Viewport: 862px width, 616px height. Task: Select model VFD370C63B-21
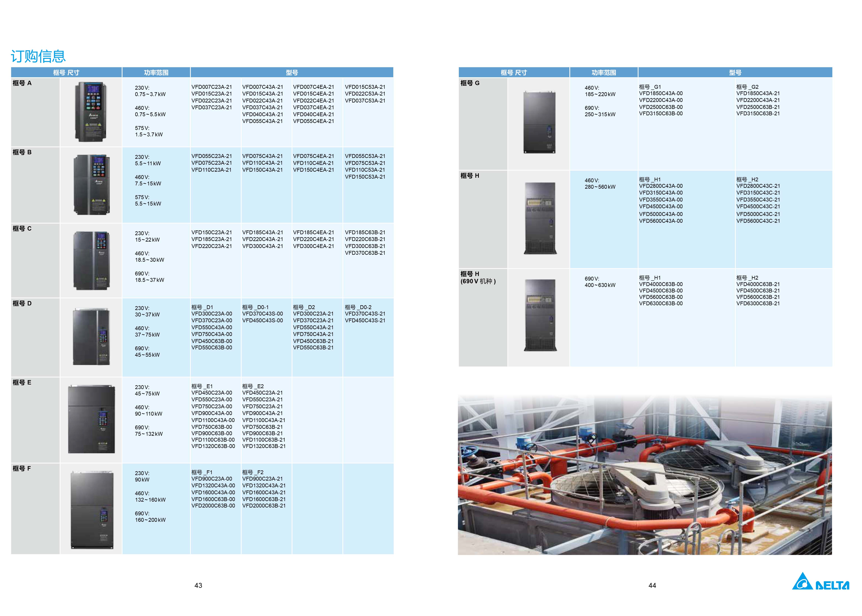click(x=365, y=253)
